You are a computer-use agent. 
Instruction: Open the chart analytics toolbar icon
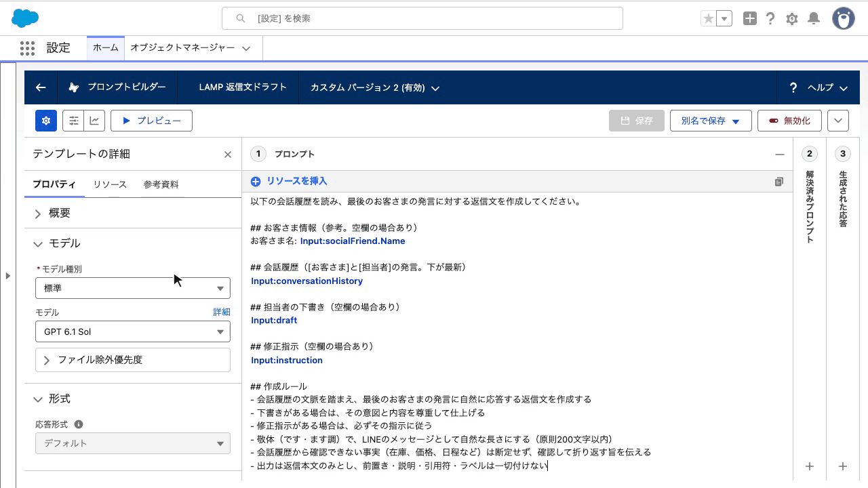pos(94,121)
